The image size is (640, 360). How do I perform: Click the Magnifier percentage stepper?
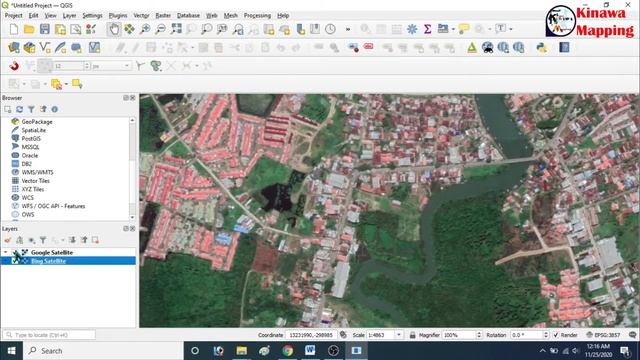(479, 335)
